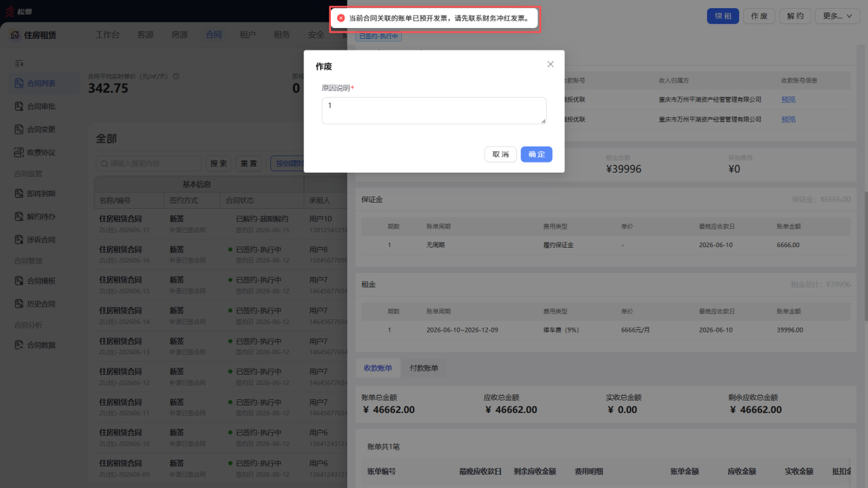Click 用户8 in the 承租人 column

click(319, 250)
